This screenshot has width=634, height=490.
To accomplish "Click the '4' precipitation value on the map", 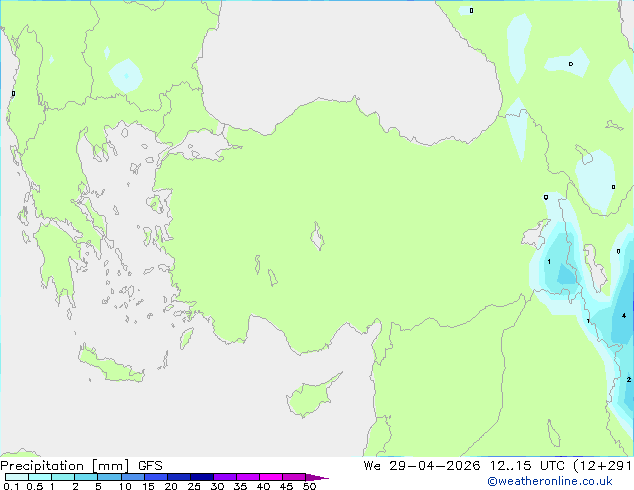I will tap(624, 315).
